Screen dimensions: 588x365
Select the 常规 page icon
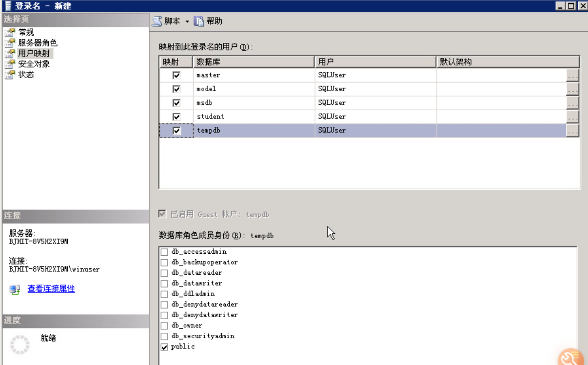(x=10, y=32)
